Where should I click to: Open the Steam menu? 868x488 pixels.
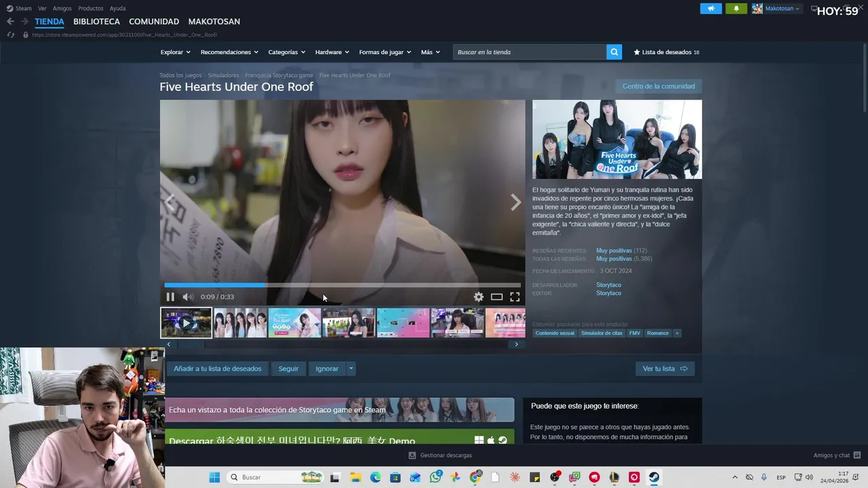20,8
